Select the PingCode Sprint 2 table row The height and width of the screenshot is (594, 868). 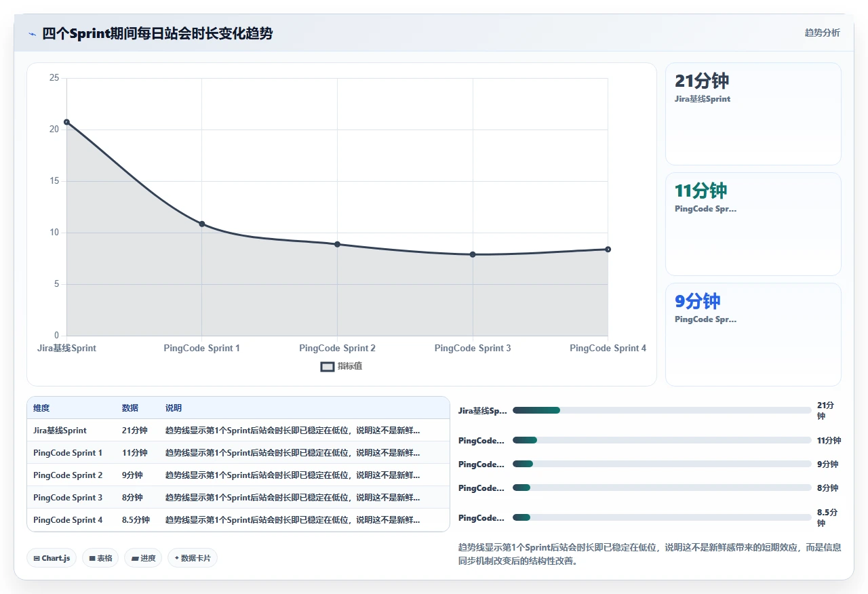click(x=238, y=475)
